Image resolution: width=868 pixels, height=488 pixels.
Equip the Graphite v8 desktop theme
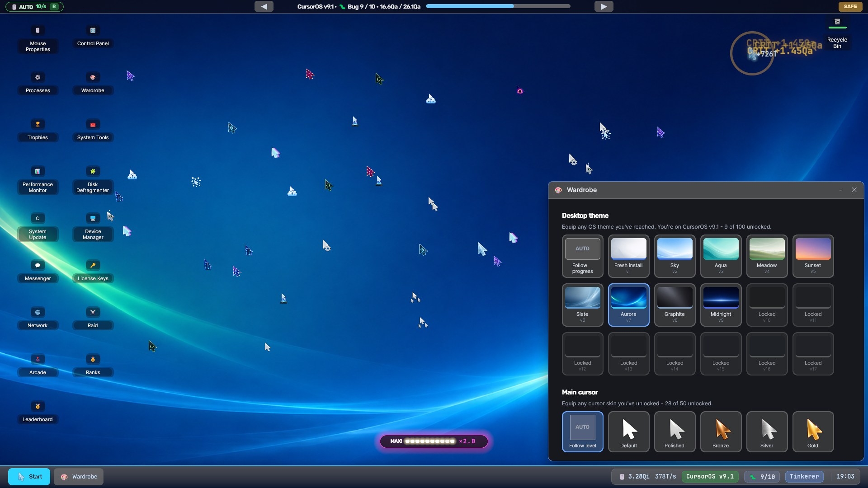(675, 305)
